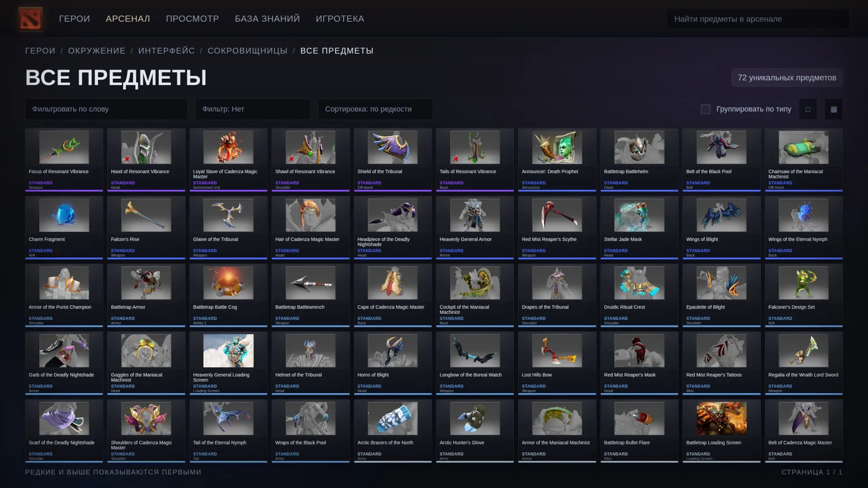Screen dimensions: 868x488
Task: Select the Tail of the Eternal Nymph item
Action: tap(228, 431)
